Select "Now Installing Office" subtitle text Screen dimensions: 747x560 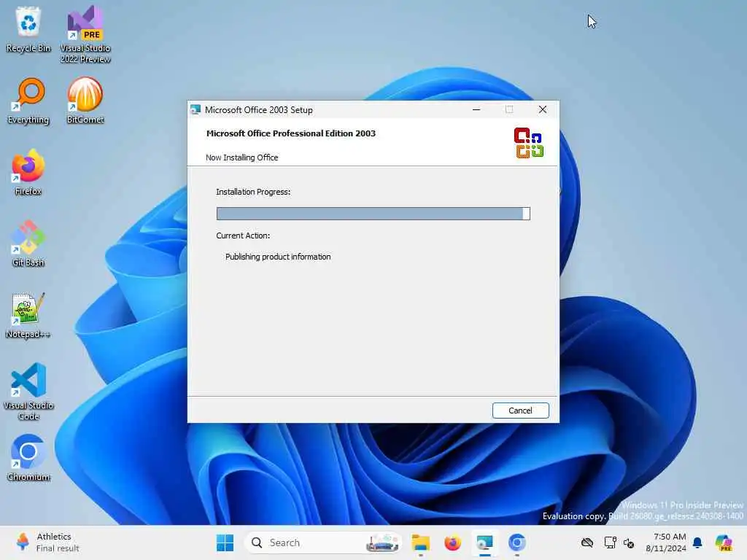click(x=241, y=157)
